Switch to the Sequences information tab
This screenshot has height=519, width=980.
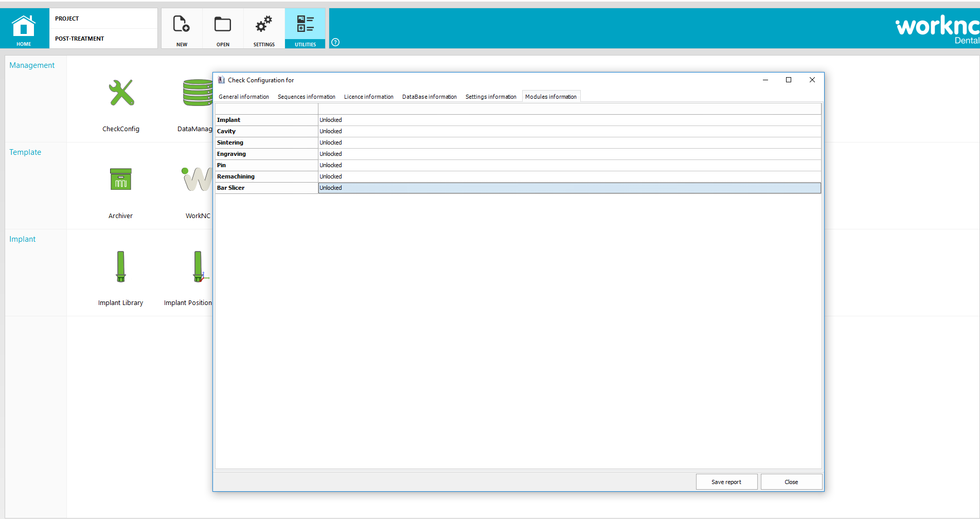pos(306,97)
